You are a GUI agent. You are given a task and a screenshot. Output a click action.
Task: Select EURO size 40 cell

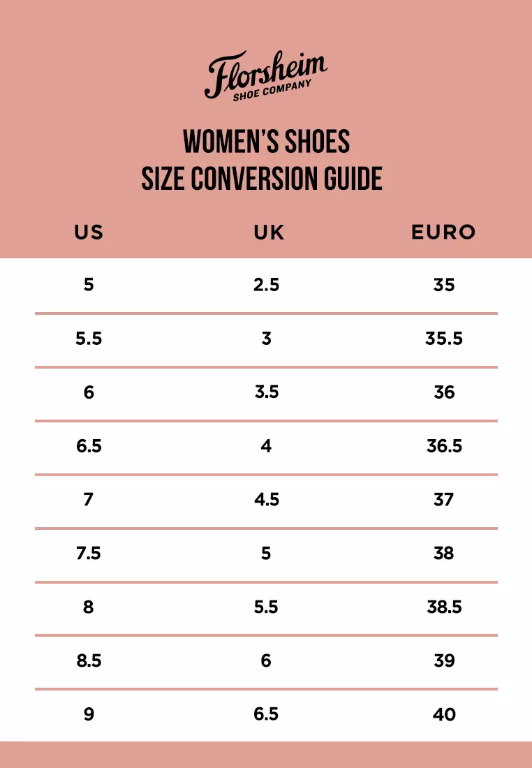point(444,714)
